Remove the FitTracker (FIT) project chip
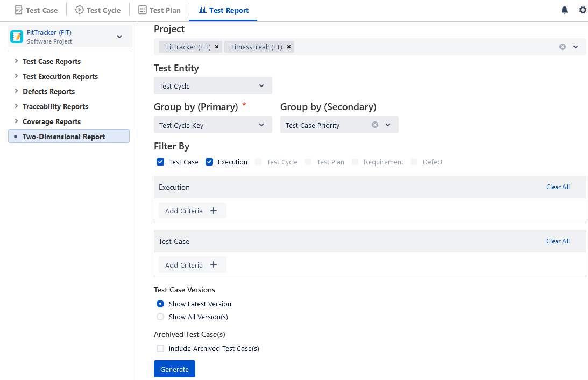This screenshot has height=380, width=588. tap(217, 47)
